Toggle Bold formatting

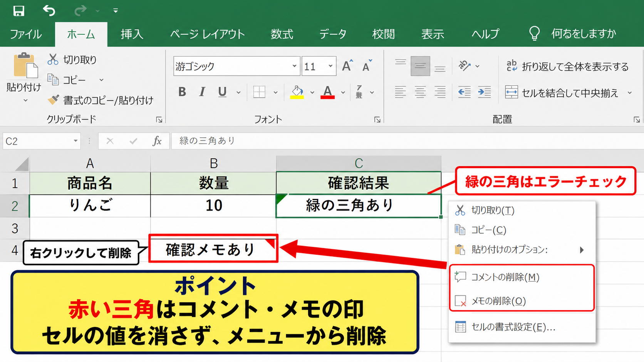(182, 92)
